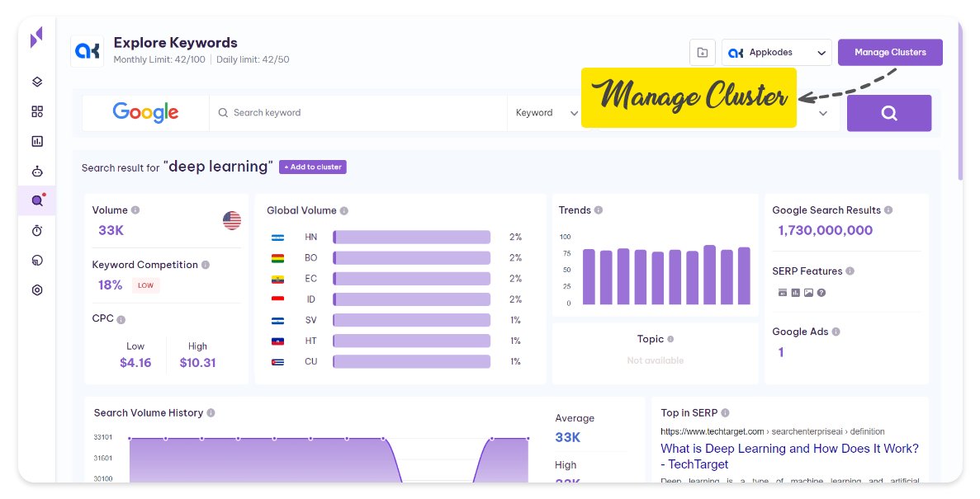Click the Explore Keywords page title
980x499 pixels.
[x=176, y=42]
